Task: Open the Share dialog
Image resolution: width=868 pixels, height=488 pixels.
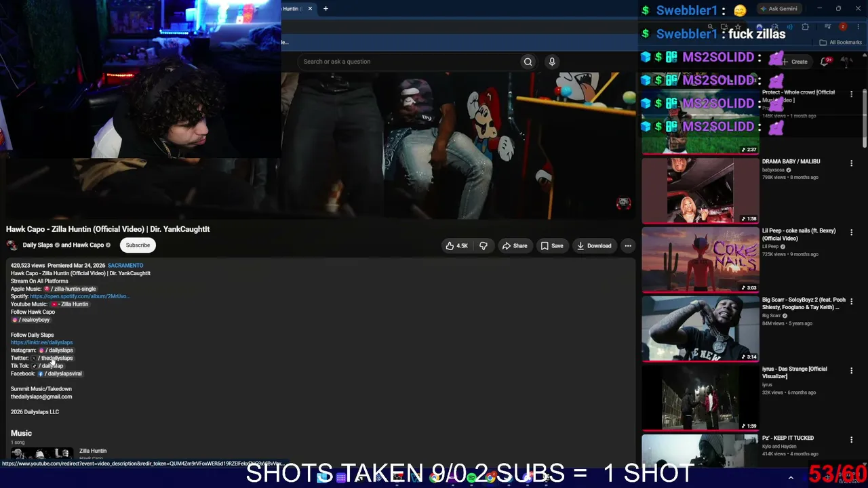Action: (x=515, y=246)
